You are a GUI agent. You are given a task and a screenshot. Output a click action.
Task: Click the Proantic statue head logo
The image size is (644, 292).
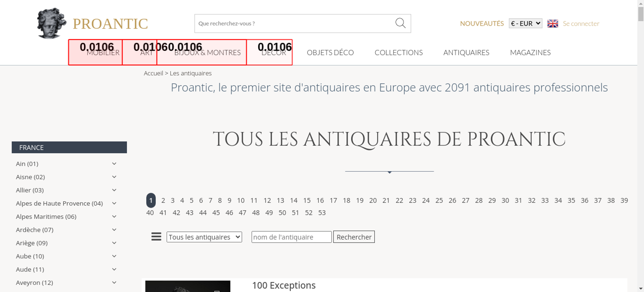pos(51,23)
